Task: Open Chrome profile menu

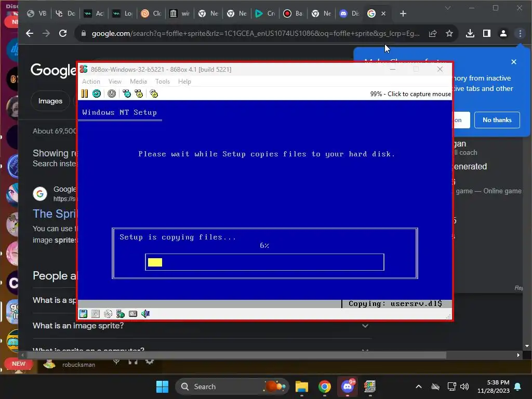Action: [503, 33]
